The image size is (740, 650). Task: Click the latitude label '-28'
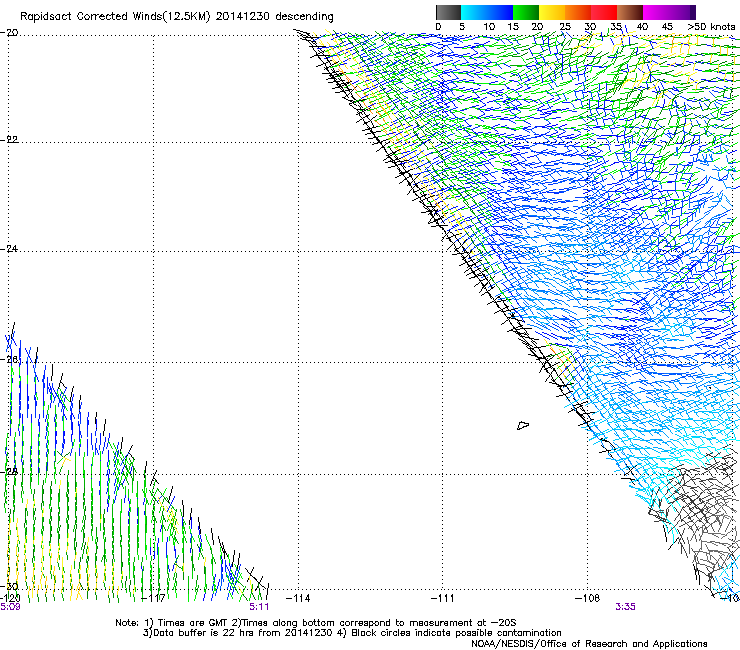coord(9,471)
